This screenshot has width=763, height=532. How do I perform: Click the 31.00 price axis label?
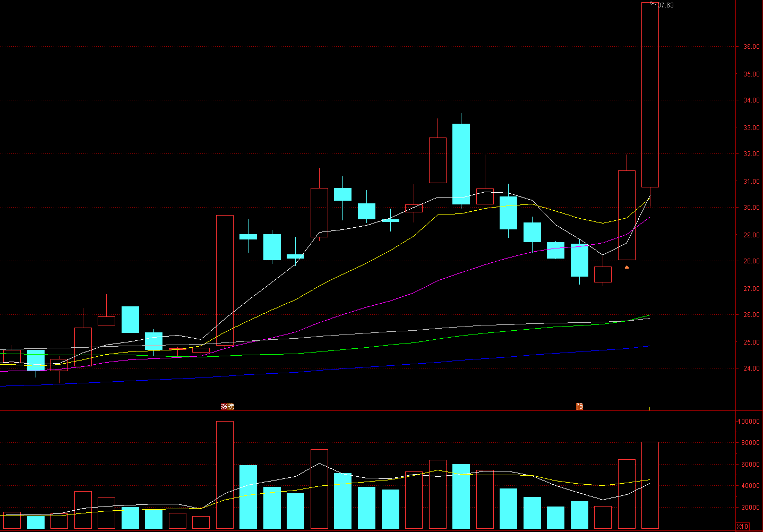click(751, 182)
